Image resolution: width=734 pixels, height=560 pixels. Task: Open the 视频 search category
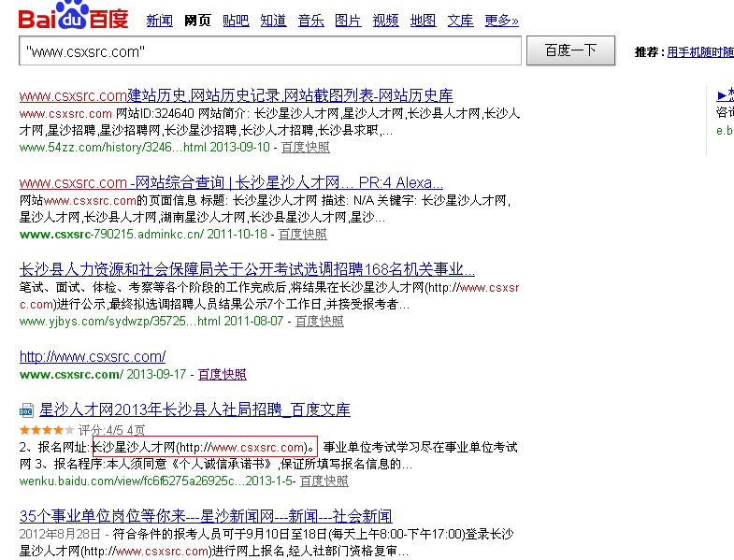[386, 21]
